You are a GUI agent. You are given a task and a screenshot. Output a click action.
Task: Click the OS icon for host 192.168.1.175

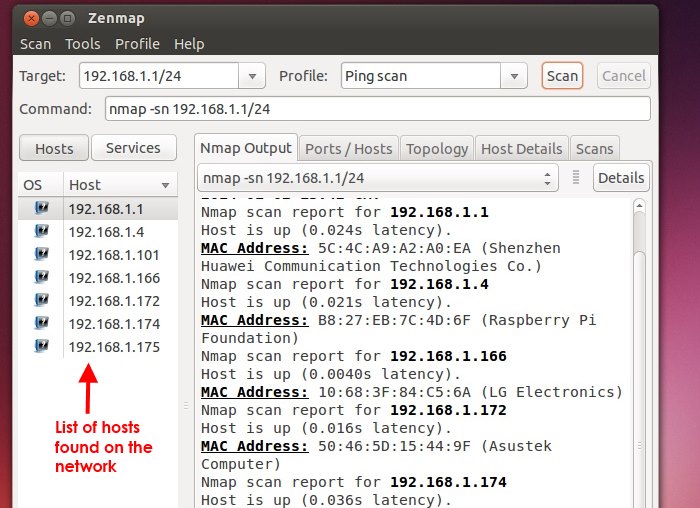pos(42,346)
